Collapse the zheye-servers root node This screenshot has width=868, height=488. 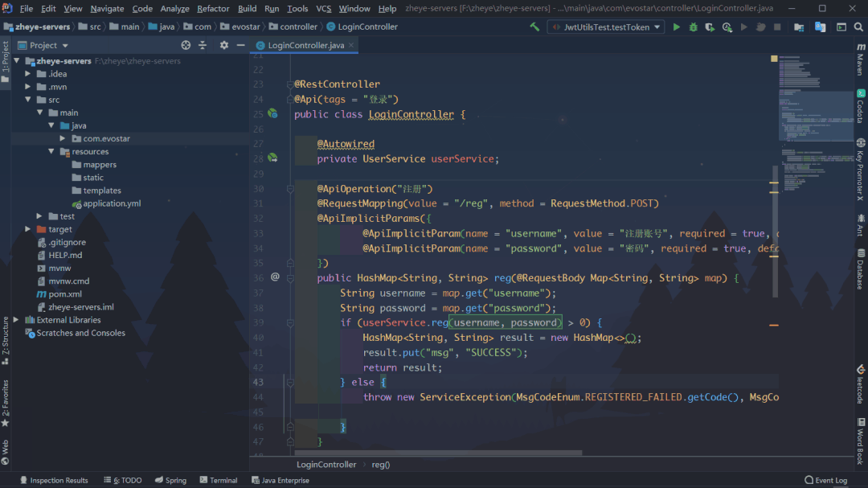click(x=17, y=61)
